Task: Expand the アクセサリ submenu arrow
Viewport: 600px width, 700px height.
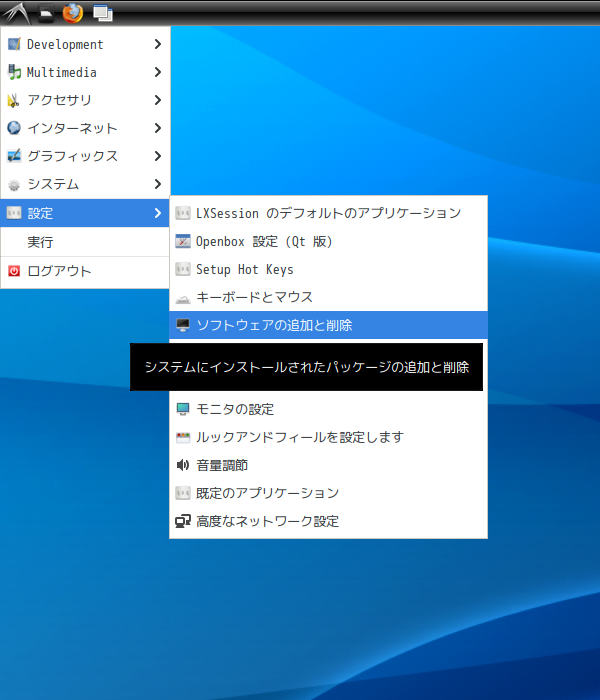Action: point(158,100)
